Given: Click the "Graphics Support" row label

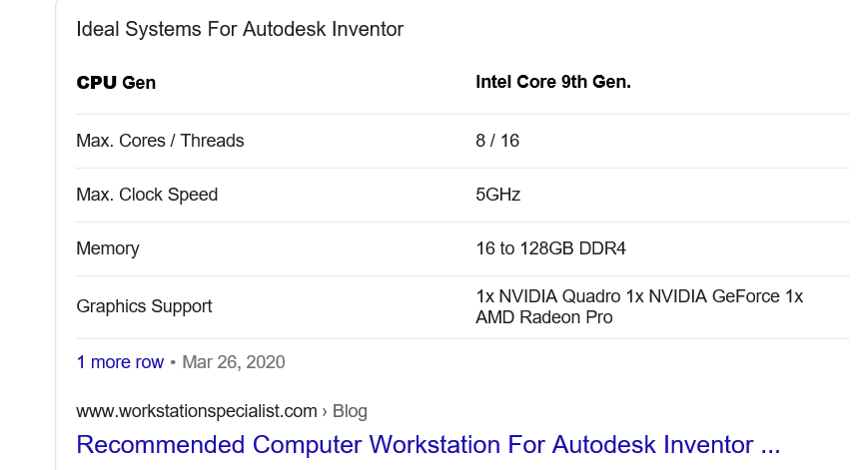Looking at the screenshot, I should pyautogui.click(x=144, y=306).
